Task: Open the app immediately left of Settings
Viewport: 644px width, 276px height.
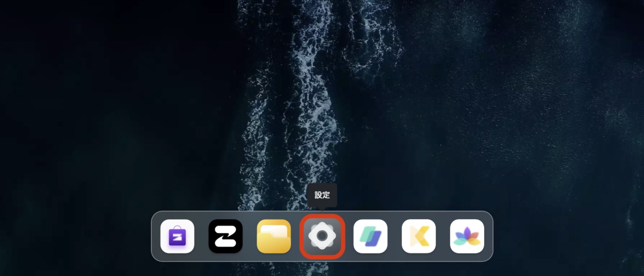Action: pyautogui.click(x=274, y=236)
